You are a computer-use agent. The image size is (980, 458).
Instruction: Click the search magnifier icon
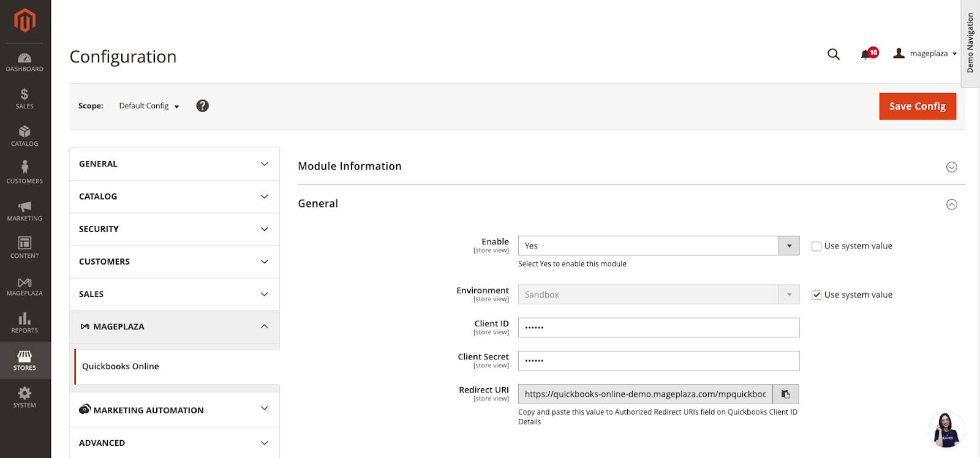833,54
